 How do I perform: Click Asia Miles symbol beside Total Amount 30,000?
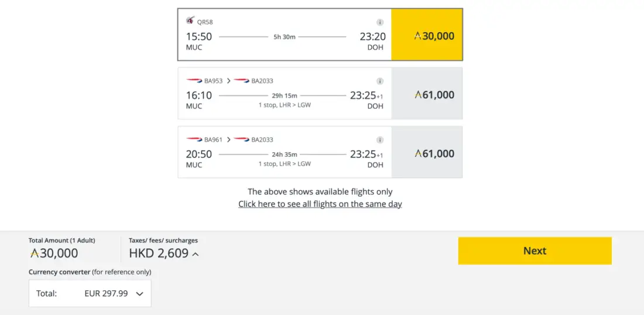click(34, 253)
